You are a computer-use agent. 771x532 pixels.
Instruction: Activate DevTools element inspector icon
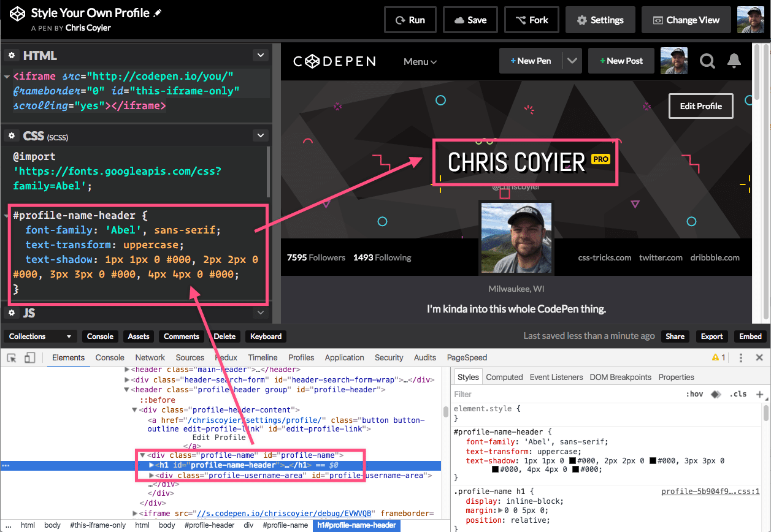[x=12, y=357]
